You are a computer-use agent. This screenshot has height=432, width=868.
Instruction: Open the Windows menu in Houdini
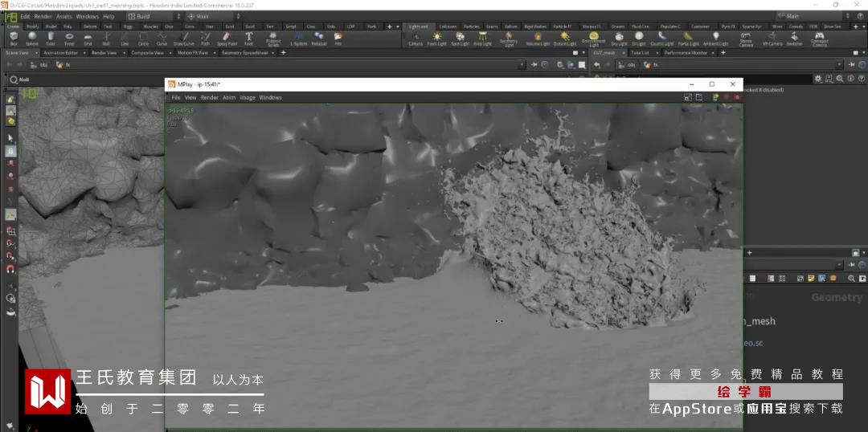click(x=87, y=17)
